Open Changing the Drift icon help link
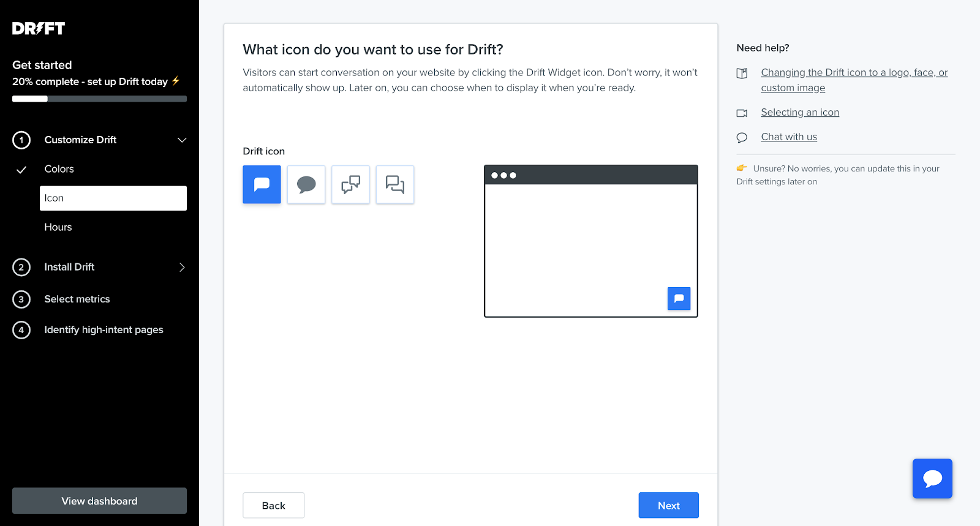The height and width of the screenshot is (526, 980). [x=854, y=80]
